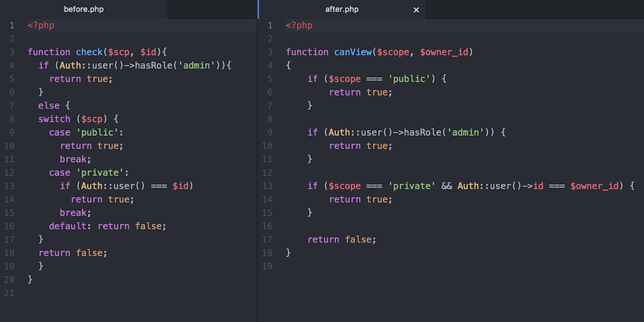Click line number 20 in before.php gutter

tap(10, 279)
